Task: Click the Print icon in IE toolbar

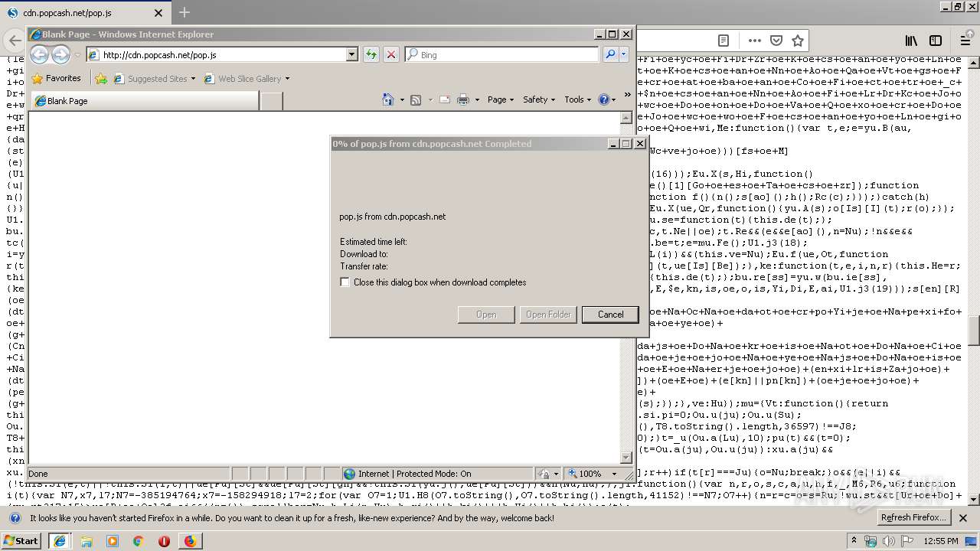Action: [463, 99]
